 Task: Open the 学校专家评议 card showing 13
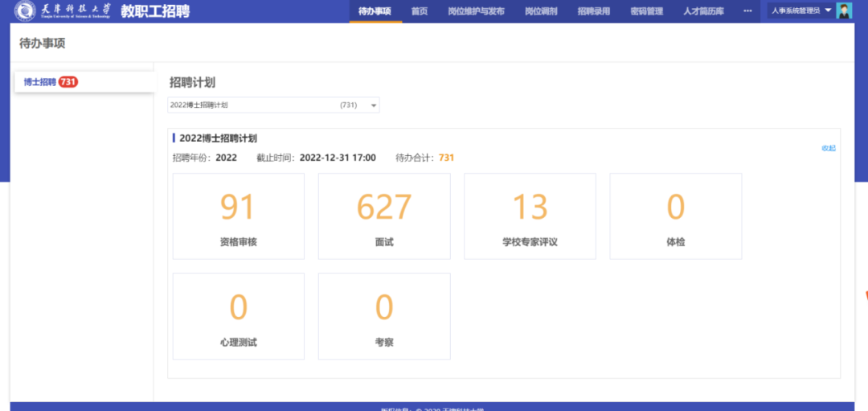(x=530, y=216)
